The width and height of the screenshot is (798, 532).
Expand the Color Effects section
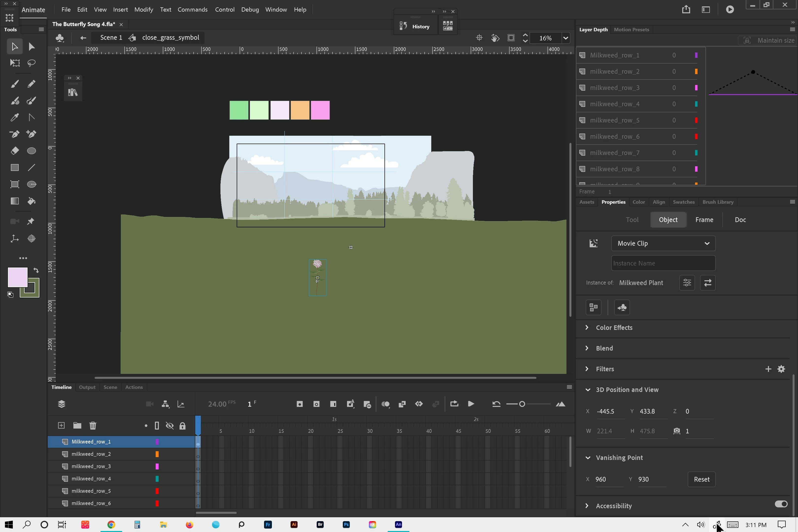587,327
